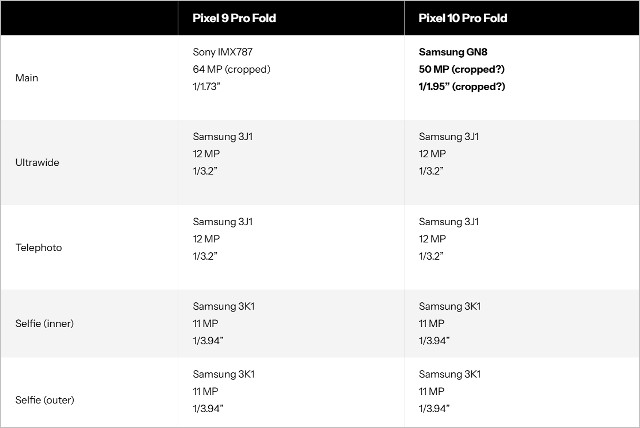
Task: Select the Ultrawide row label
Action: pyautogui.click(x=37, y=162)
